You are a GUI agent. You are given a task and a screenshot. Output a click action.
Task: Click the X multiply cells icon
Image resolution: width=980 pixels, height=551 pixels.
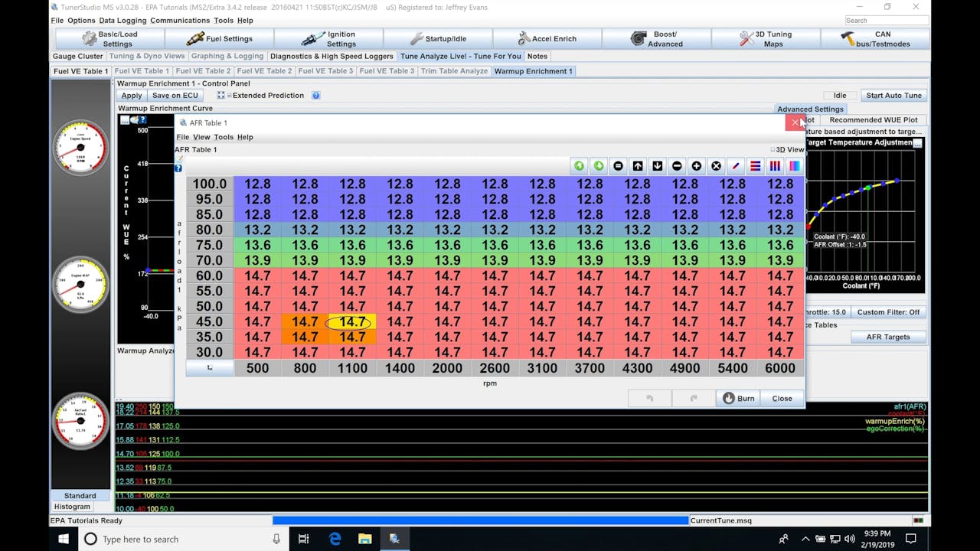[716, 165]
